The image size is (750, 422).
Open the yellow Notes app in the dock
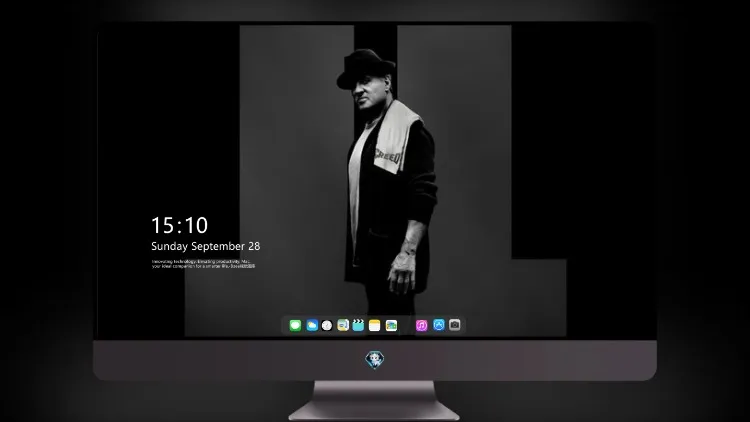(375, 325)
